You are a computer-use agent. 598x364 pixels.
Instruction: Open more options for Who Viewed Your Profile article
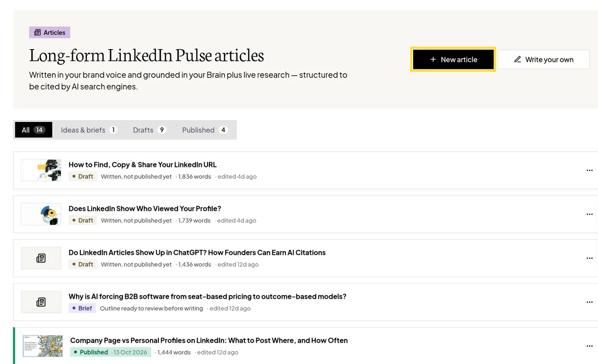pos(589,214)
